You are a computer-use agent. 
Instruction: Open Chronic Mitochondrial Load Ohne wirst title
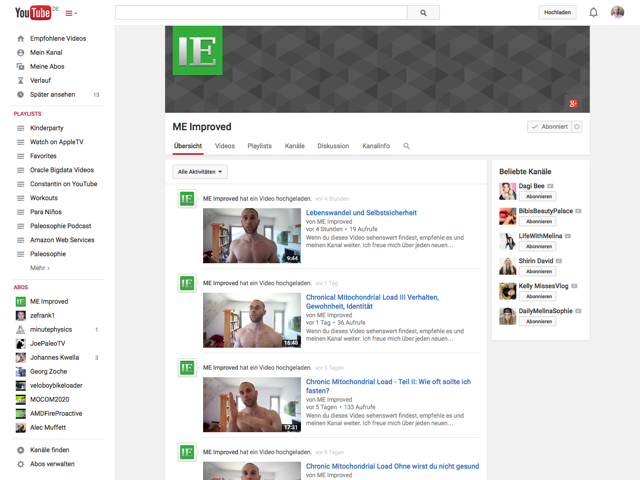pyautogui.click(x=393, y=466)
